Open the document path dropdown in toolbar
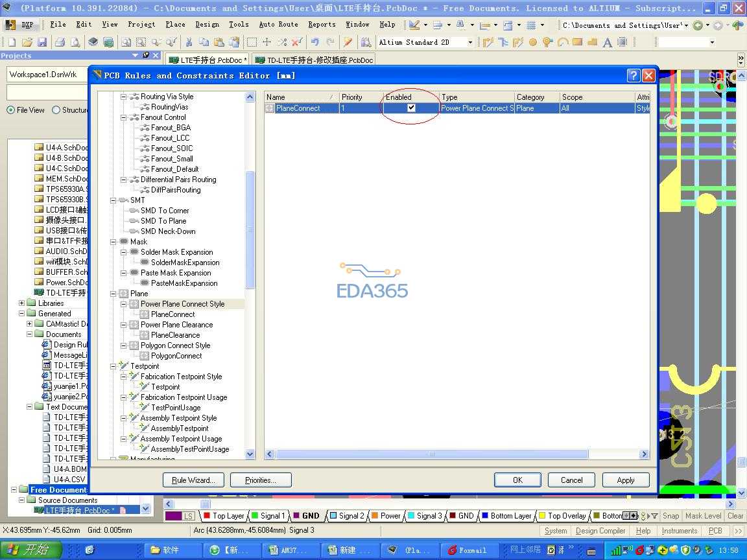Viewport: 747px width, 560px height. pos(686,25)
